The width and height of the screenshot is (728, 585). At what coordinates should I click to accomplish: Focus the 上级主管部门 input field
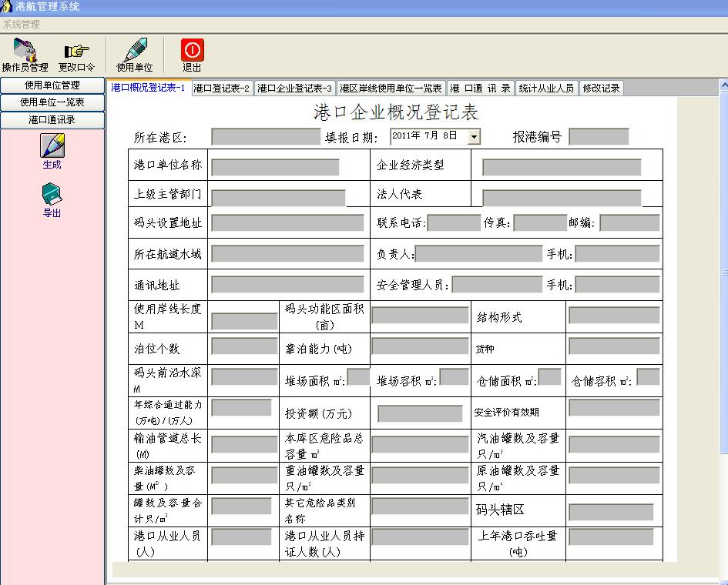point(278,198)
